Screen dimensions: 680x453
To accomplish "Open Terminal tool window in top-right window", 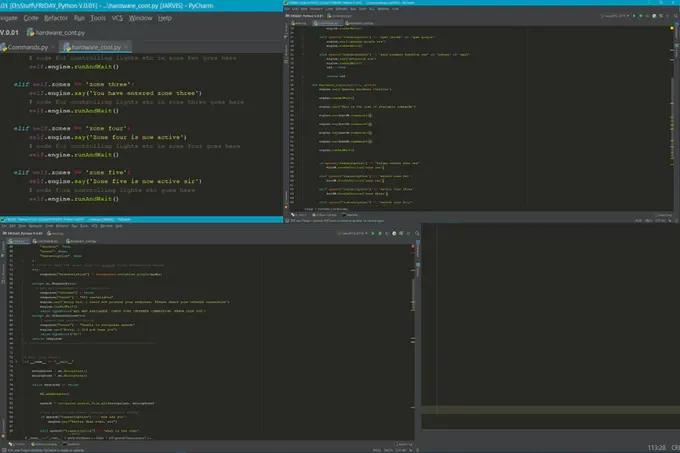I will pyautogui.click(x=350, y=215).
